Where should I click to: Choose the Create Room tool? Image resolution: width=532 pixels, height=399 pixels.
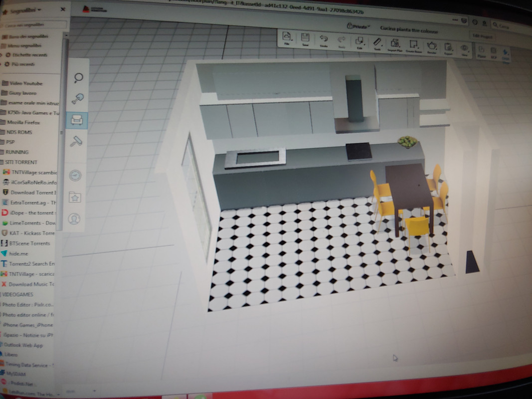click(414, 46)
